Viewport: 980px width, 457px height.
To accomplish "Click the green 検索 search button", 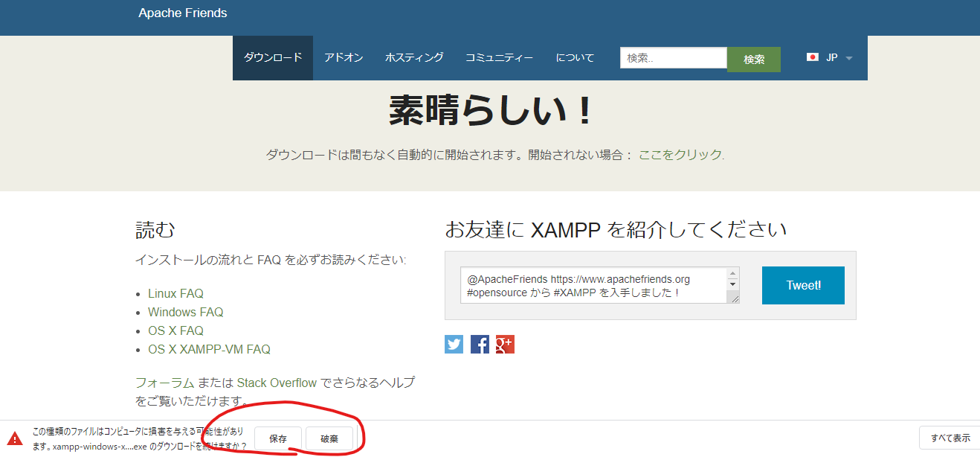I will click(x=754, y=60).
